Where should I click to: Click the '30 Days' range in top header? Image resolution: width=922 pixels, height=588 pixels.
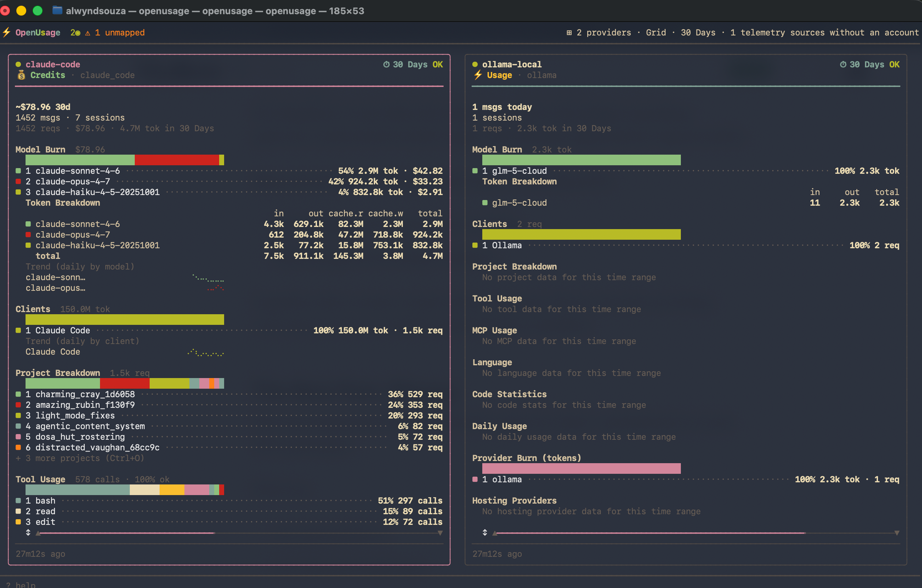coord(698,33)
